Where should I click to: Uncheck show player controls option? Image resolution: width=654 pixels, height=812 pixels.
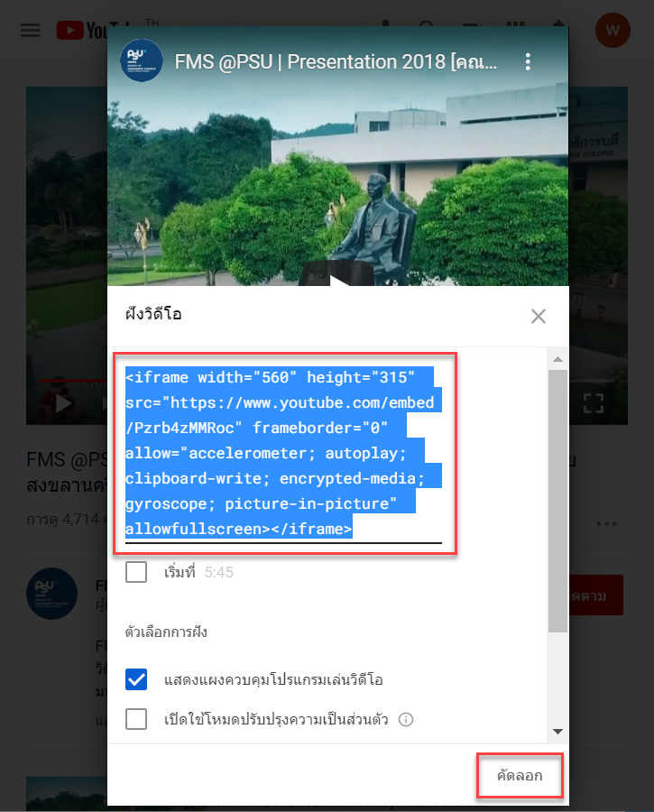[136, 679]
